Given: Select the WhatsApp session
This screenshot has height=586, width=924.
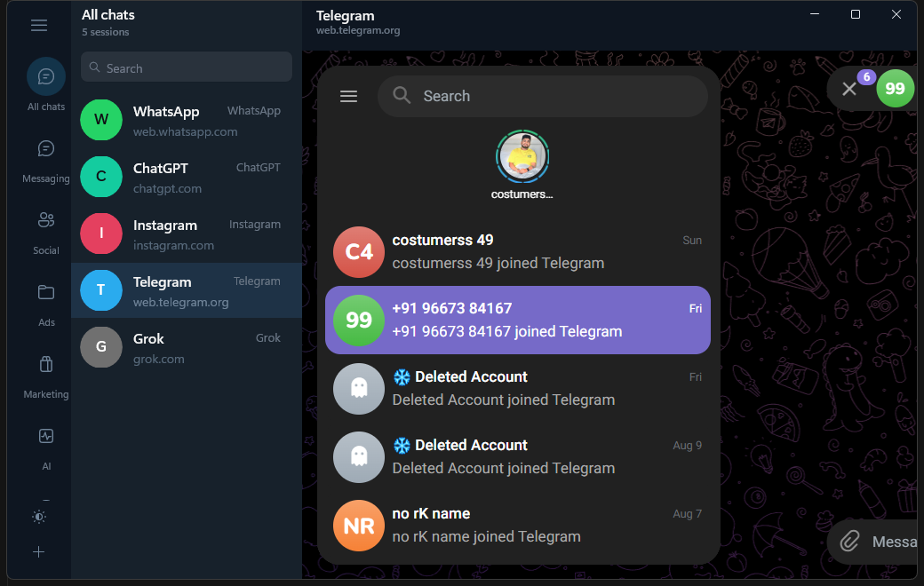Looking at the screenshot, I should click(187, 120).
